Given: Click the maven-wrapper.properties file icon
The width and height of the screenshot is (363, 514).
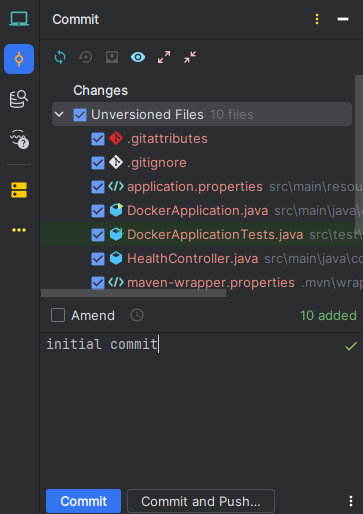Looking at the screenshot, I should point(116,282).
